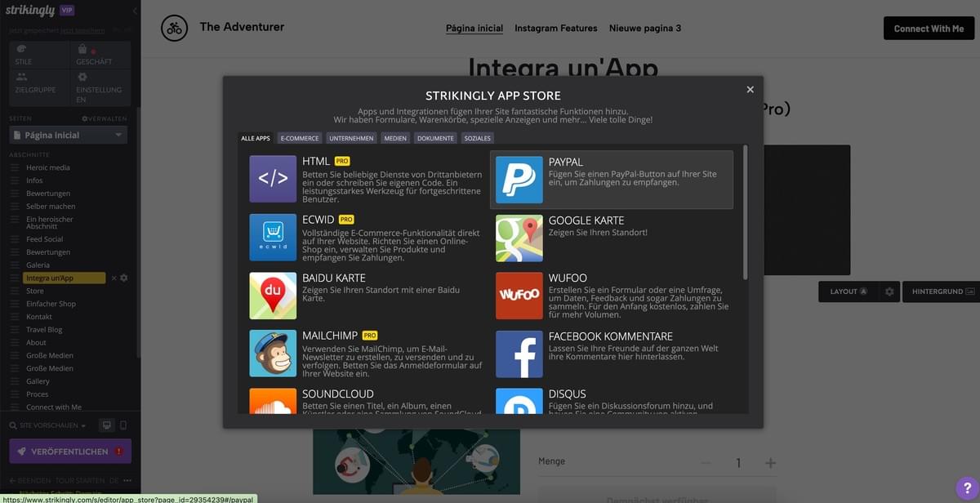The width and height of the screenshot is (980, 503).
Task: Open the HTML app icon
Action: (x=273, y=179)
